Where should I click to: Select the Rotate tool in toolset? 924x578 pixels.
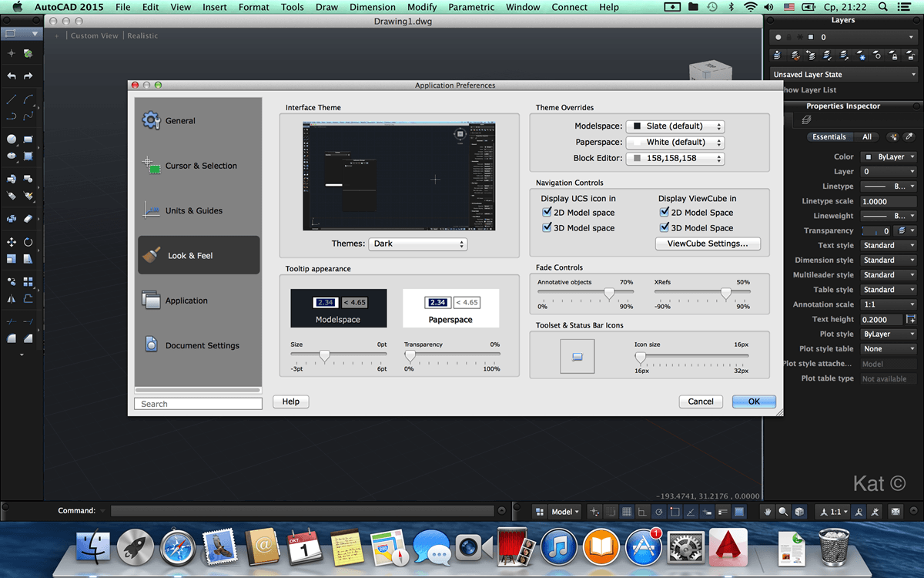28,242
